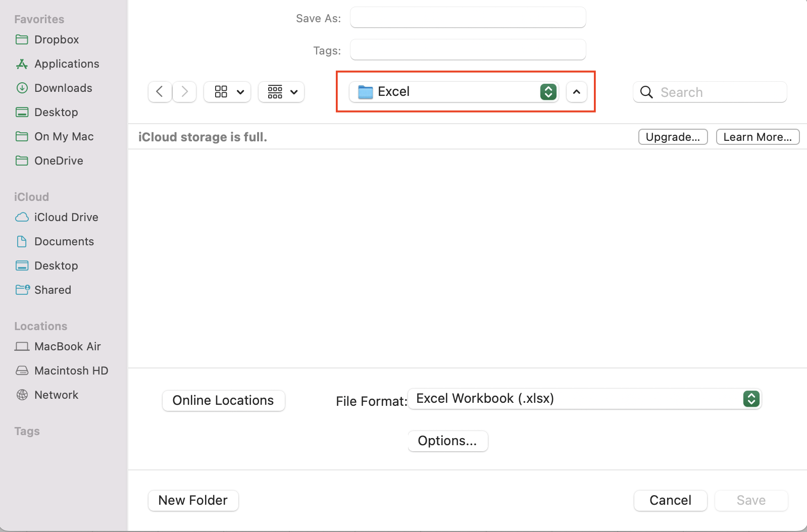The width and height of the screenshot is (807, 532).
Task: Select the OneDrive sidebar item
Action: (49, 161)
